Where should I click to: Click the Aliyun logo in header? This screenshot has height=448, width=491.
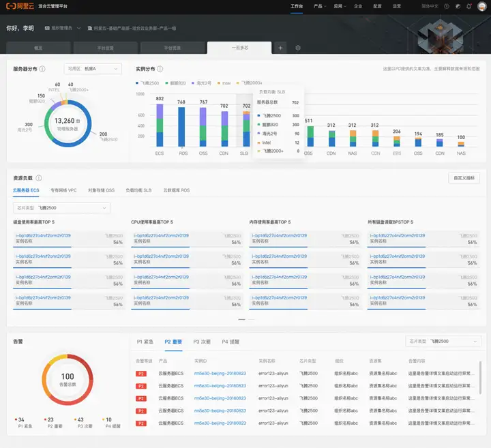[20, 6]
